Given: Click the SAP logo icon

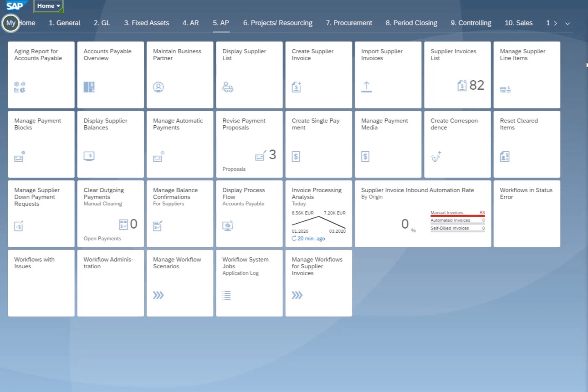Looking at the screenshot, I should coord(15,6).
